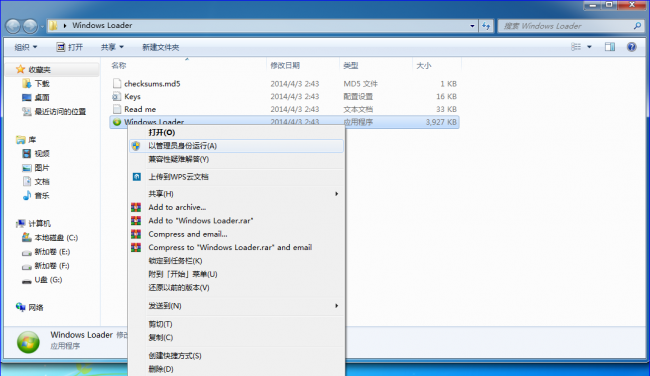This screenshot has height=376, width=650.
Task: Sort by 类型 column header
Action: pyautogui.click(x=351, y=65)
